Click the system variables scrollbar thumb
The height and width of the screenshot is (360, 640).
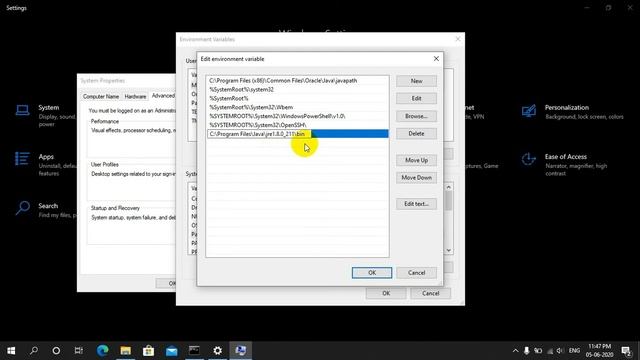point(449,201)
